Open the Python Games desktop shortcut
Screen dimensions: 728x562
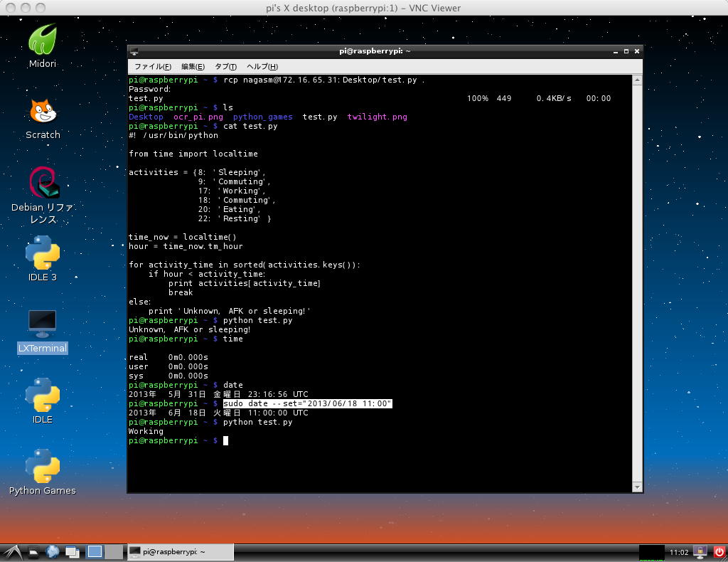tap(43, 467)
